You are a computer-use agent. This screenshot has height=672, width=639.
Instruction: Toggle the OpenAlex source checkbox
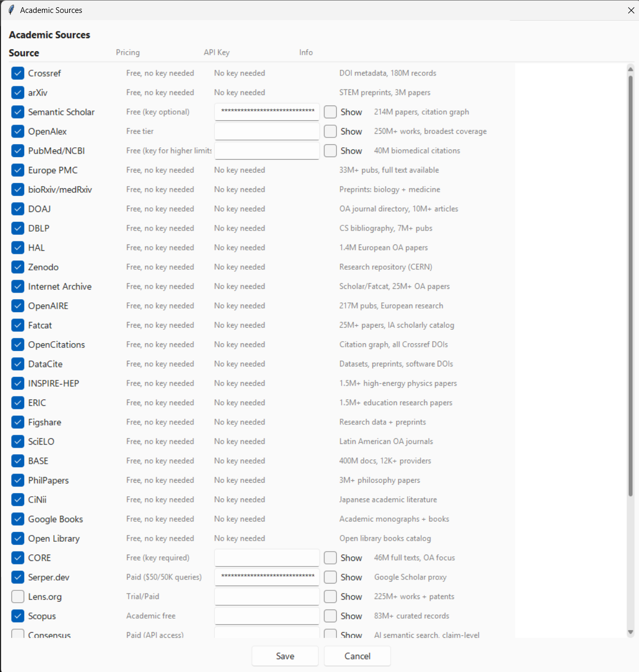(x=18, y=131)
